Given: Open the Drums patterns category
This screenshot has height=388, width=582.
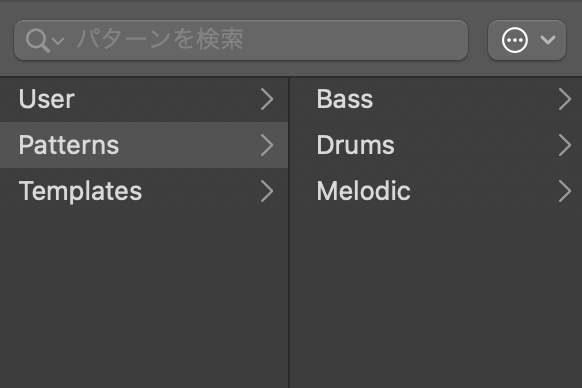Looking at the screenshot, I should 436,145.
